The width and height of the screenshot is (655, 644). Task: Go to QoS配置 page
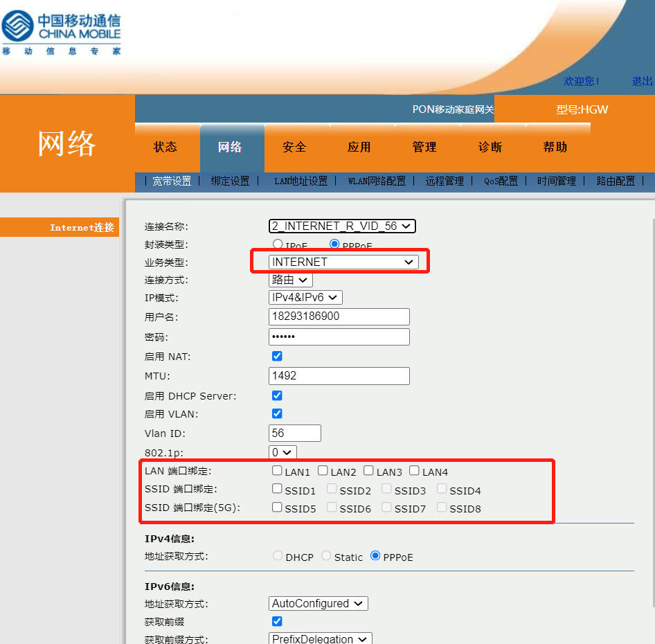(501, 181)
